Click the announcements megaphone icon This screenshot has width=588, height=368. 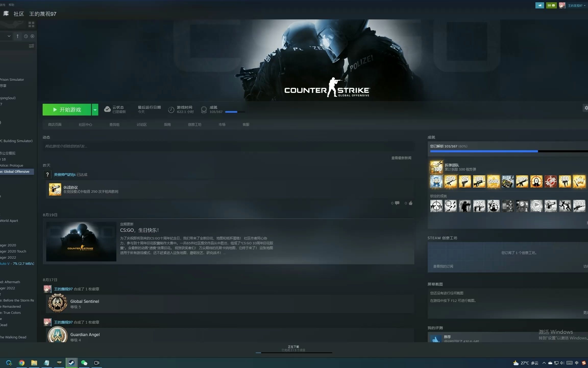click(540, 5)
